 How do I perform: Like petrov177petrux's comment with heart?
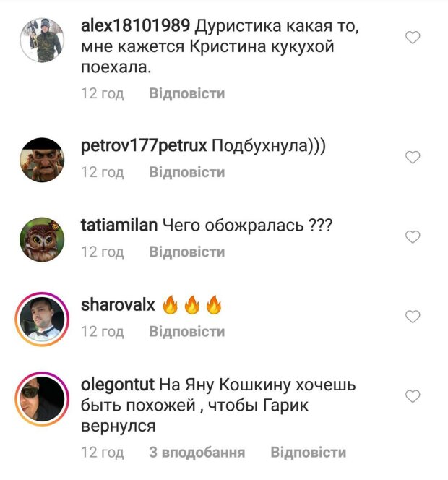413,158
